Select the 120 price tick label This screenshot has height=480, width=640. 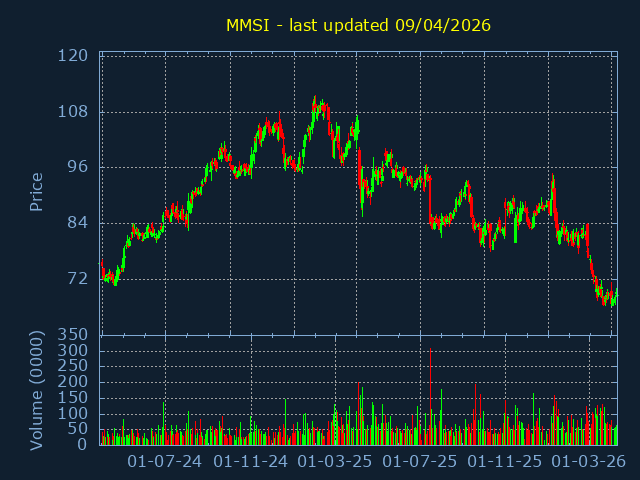coord(73,56)
